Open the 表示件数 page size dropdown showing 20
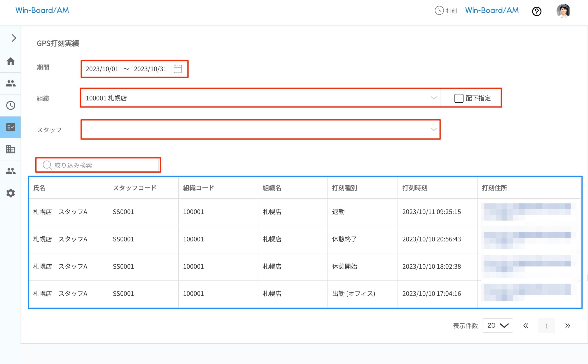 pyautogui.click(x=498, y=325)
